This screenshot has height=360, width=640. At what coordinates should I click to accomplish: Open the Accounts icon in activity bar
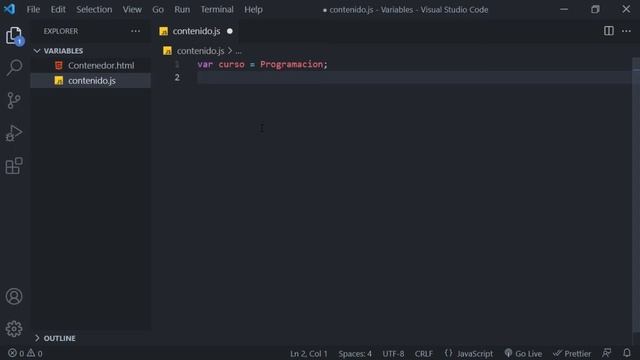pyautogui.click(x=14, y=296)
